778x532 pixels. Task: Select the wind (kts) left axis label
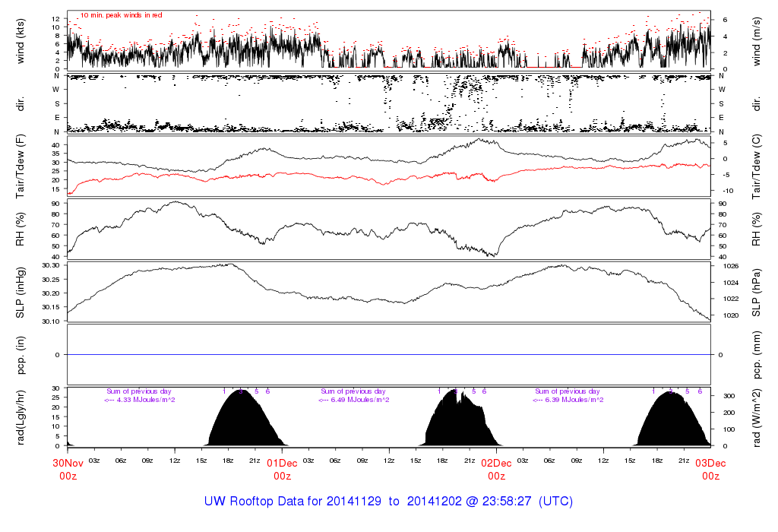pyautogui.click(x=21, y=40)
